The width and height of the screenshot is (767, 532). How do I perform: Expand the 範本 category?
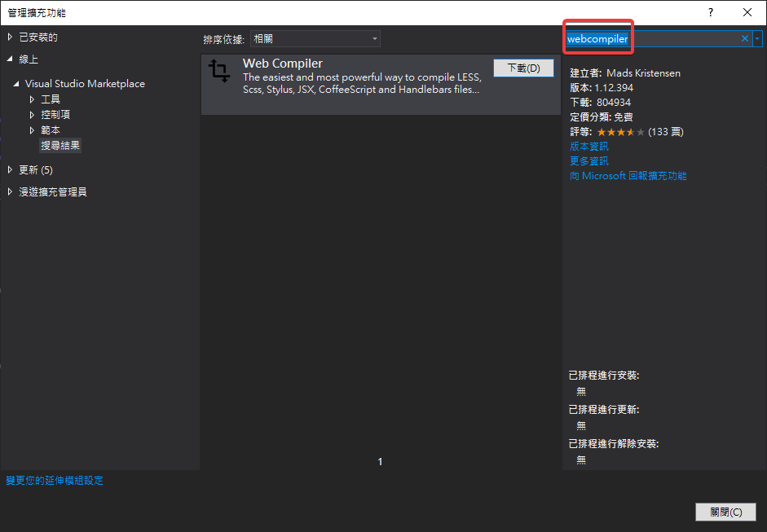33,130
